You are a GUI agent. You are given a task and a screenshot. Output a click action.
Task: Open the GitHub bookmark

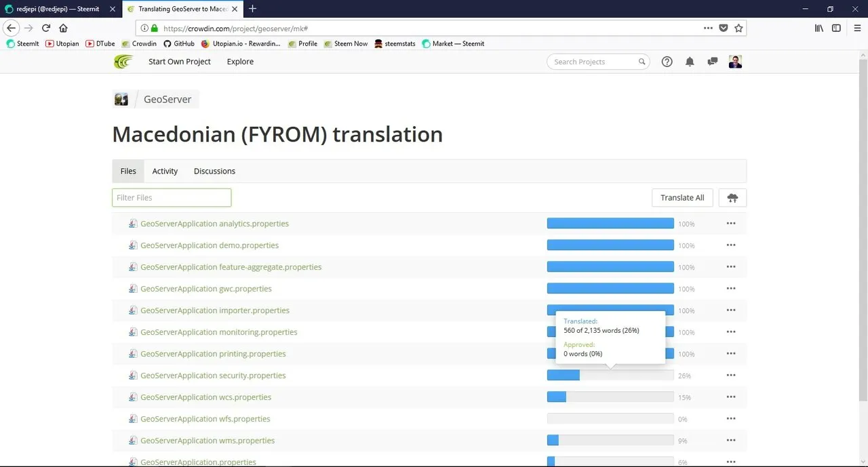pos(179,43)
